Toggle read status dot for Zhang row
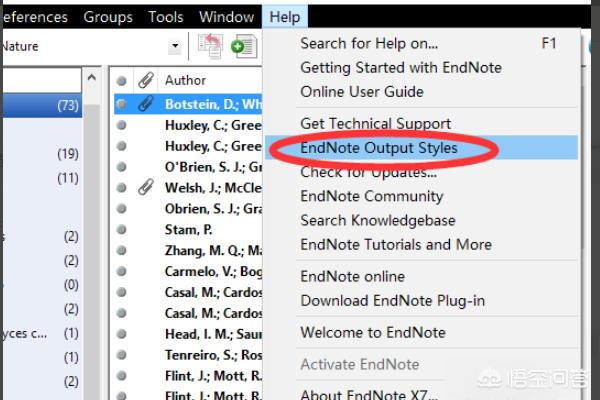 pos(122,250)
